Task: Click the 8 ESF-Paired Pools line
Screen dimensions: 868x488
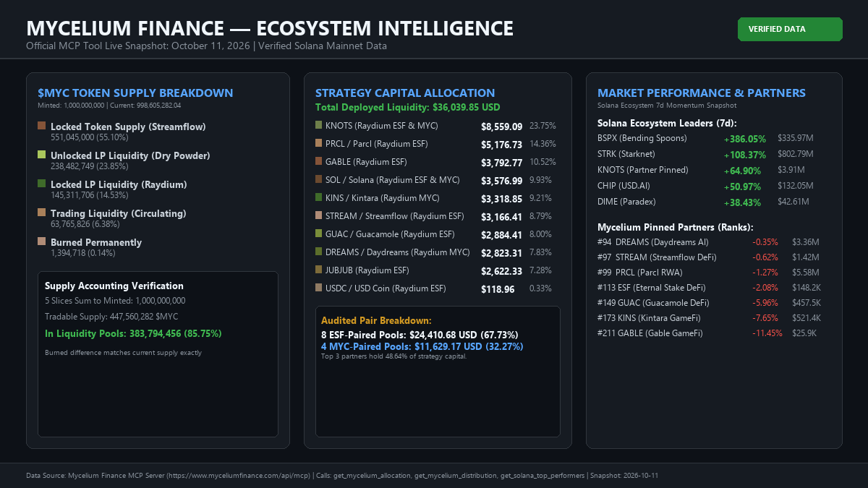Action: 420,335
